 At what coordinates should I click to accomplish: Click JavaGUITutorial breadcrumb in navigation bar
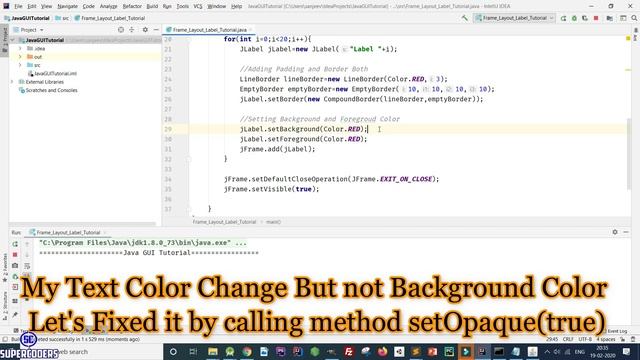click(27, 18)
